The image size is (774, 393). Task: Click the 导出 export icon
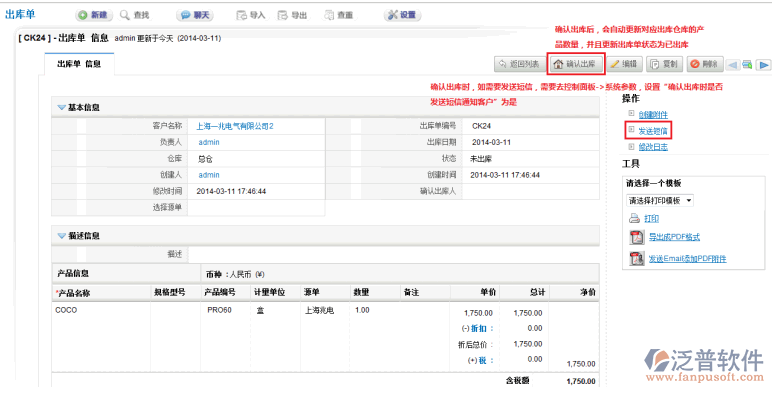[x=292, y=15]
